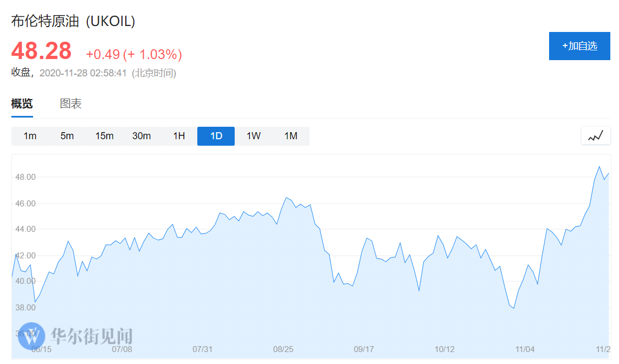This screenshot has width=619, height=364.
Task: Select the active 1D timeframe
Action: [216, 136]
